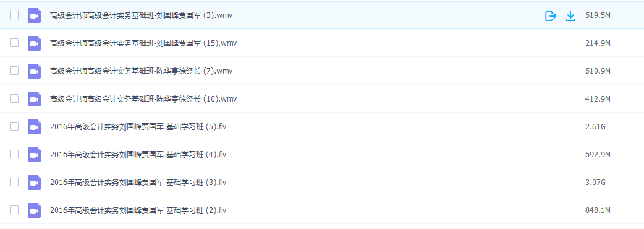Tick the checkbox for 刘国峰贾国军 (15).wmv
Viewport: 644px width, 229px height.
[x=14, y=43]
